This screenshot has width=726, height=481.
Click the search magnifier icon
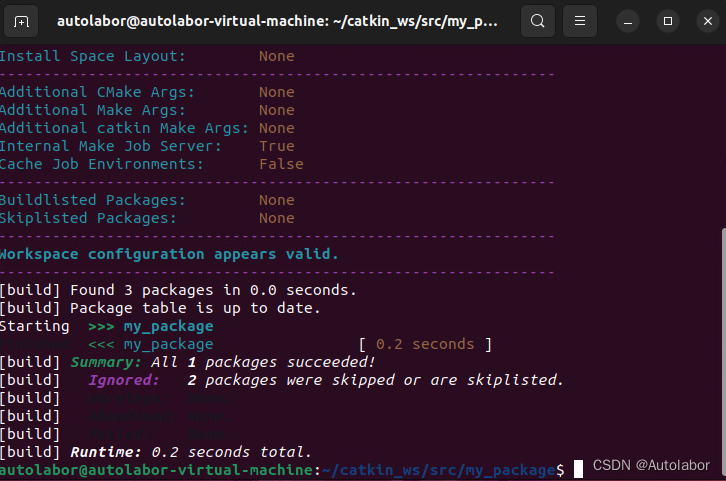pyautogui.click(x=538, y=20)
